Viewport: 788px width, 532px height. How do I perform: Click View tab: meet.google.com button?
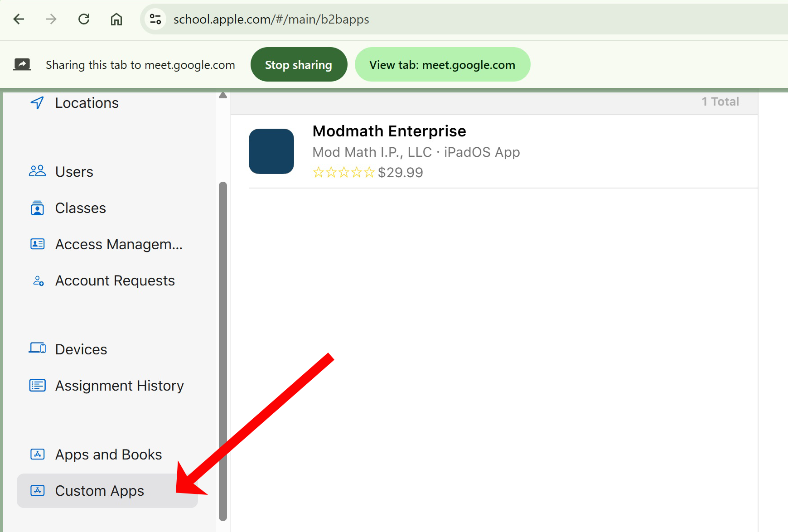click(x=442, y=65)
